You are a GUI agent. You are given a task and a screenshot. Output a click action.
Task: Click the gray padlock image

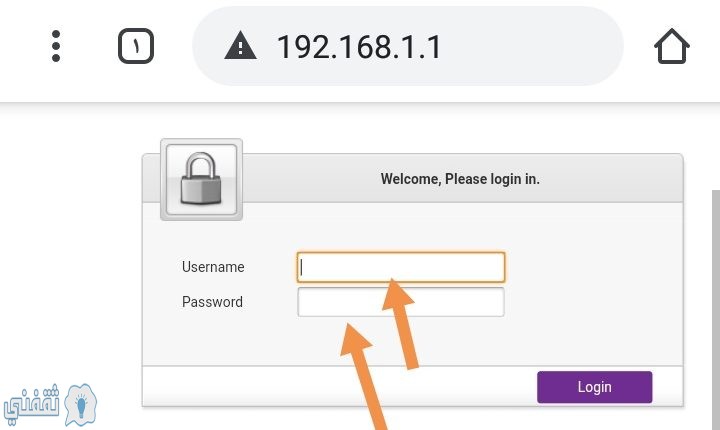pos(201,179)
